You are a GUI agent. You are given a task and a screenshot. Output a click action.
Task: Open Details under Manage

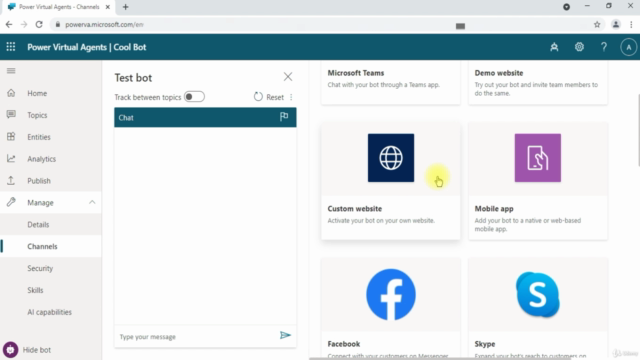pyautogui.click(x=38, y=224)
